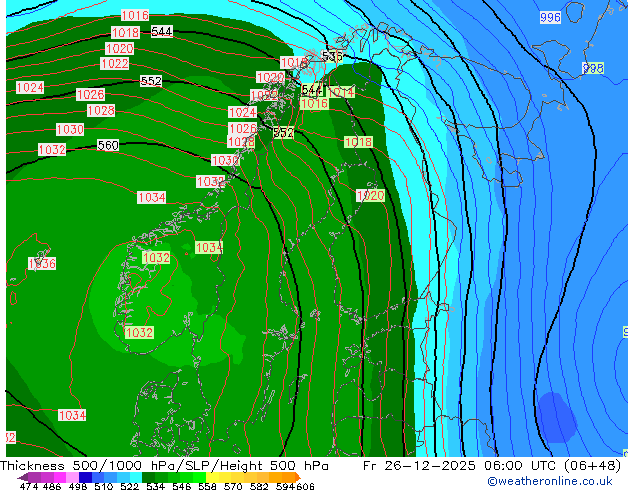Screen dimensions: 634x490
Task: Pick the bright lime green legend swatch
Action: pyautogui.click(x=200, y=477)
